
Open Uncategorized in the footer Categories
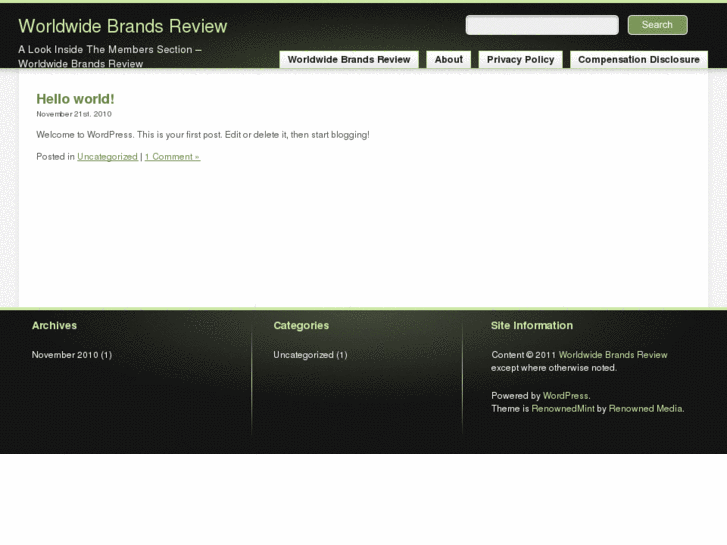coord(303,355)
